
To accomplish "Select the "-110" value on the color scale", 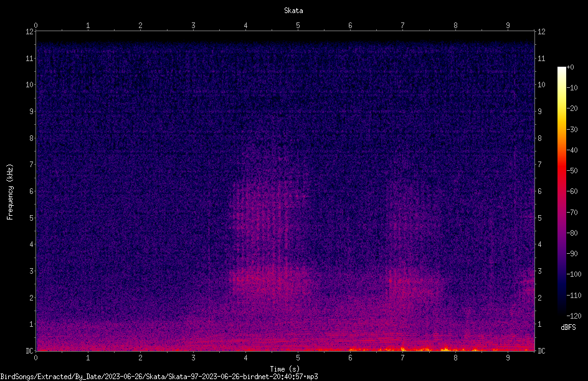I will 574,296.
